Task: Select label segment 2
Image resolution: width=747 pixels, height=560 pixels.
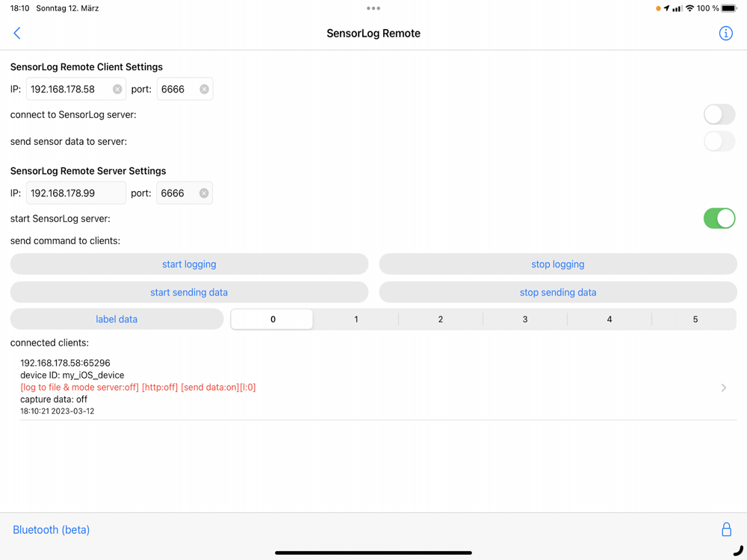Action: coord(441,319)
